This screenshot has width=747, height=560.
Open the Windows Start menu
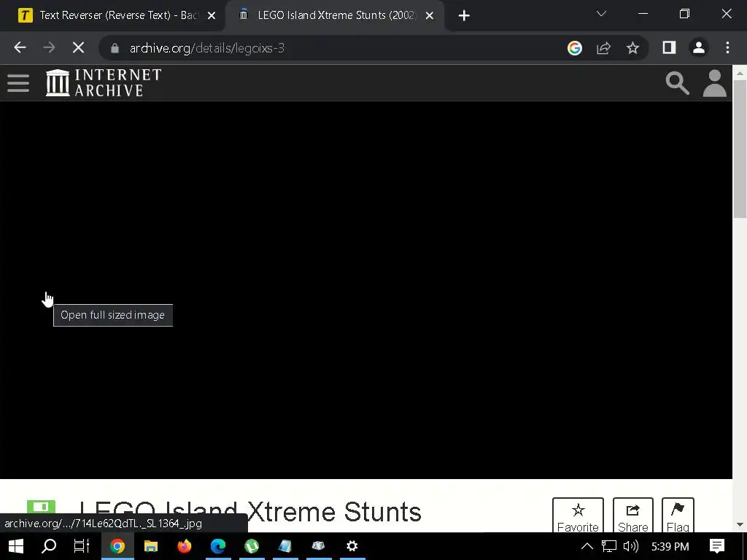16,546
